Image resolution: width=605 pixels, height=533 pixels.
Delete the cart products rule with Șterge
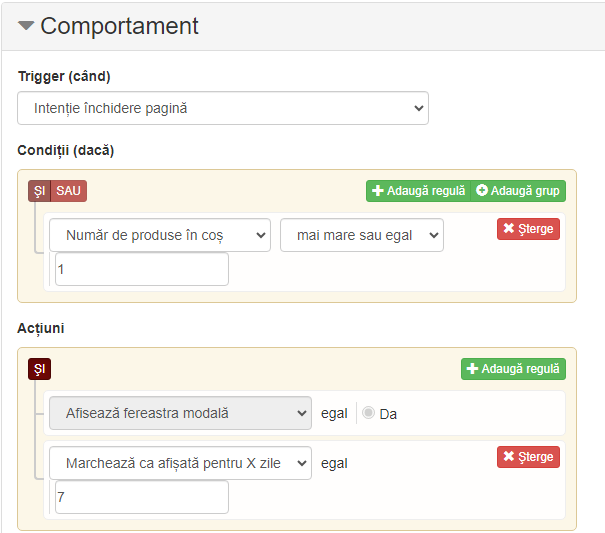click(x=528, y=229)
